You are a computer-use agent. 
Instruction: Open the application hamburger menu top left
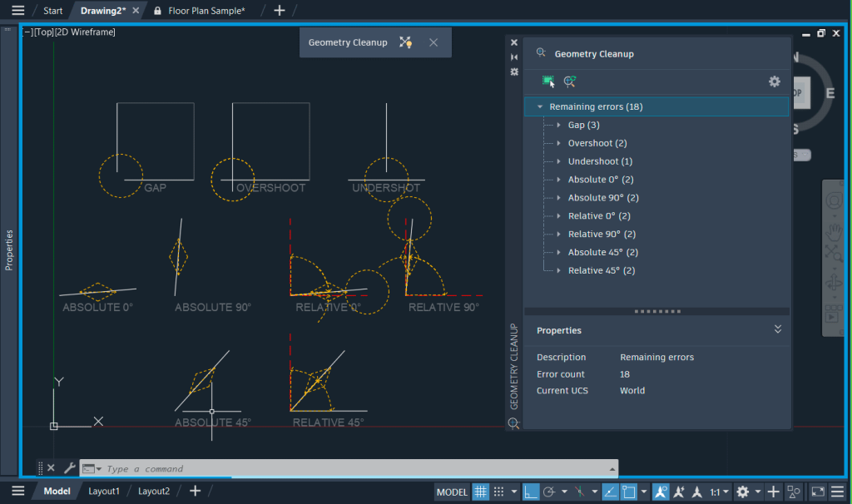(x=17, y=10)
